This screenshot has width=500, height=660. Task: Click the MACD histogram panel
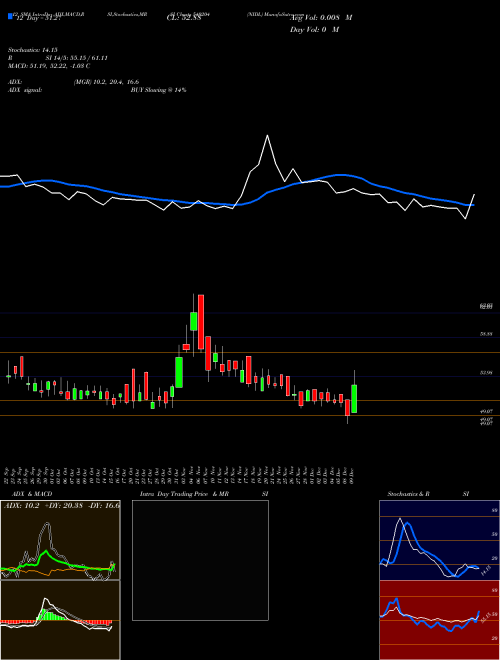[60, 620]
